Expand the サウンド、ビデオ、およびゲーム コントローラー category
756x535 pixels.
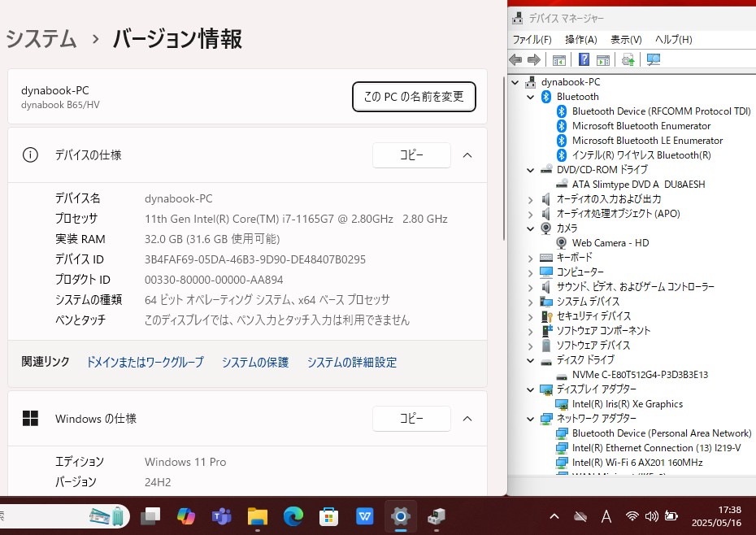(531, 288)
